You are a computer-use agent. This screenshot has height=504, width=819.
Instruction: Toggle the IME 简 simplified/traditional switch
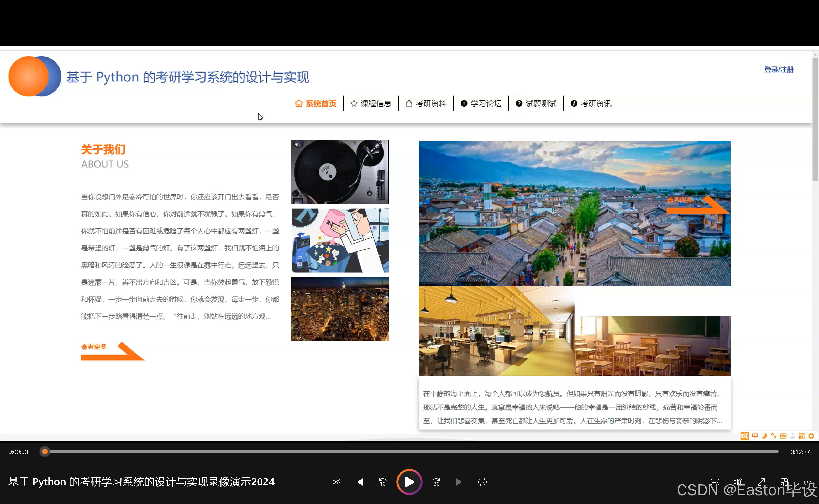pyautogui.click(x=802, y=436)
